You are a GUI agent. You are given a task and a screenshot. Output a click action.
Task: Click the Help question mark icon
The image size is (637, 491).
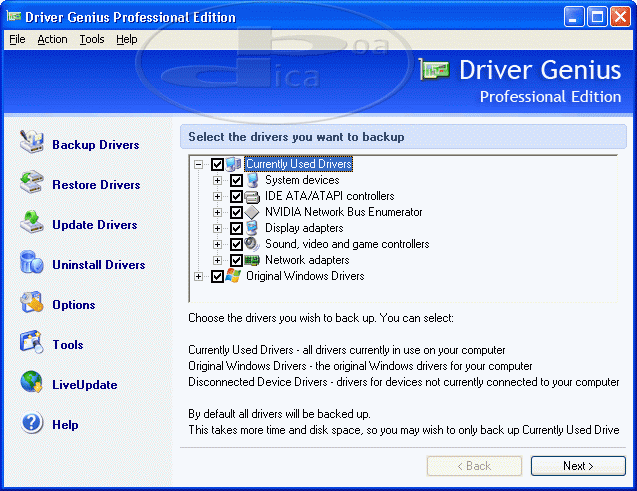tap(32, 424)
